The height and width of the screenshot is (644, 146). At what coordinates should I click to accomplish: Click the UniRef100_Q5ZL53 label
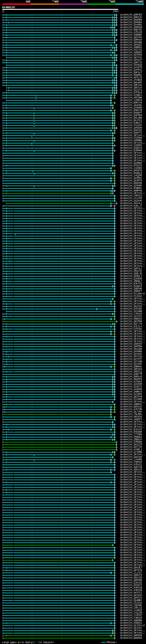(x=131, y=271)
